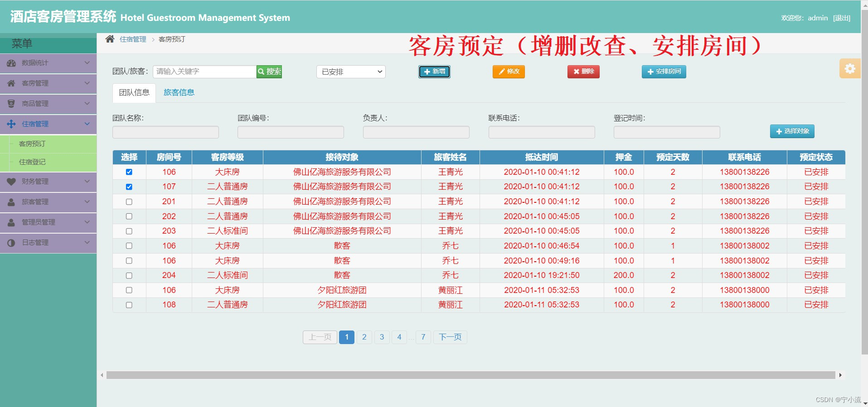Image resolution: width=868 pixels, height=407 pixels.
Task: Uncheck the box for room 107 row
Action: click(x=129, y=187)
